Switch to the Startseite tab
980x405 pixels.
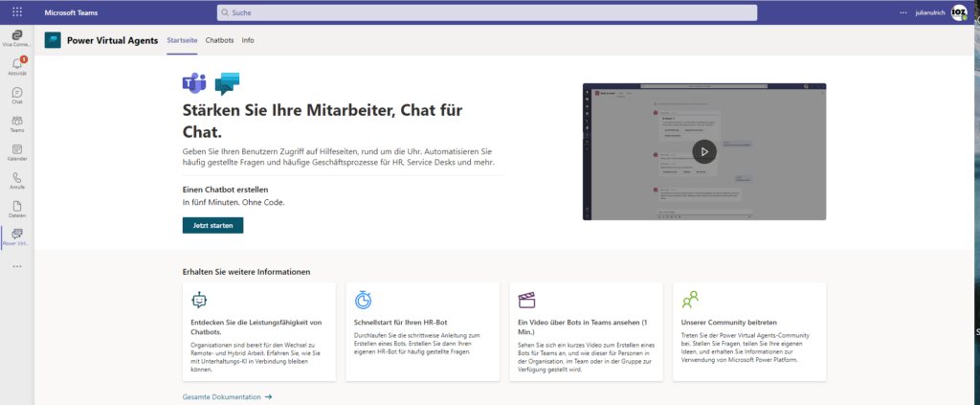pyautogui.click(x=182, y=40)
